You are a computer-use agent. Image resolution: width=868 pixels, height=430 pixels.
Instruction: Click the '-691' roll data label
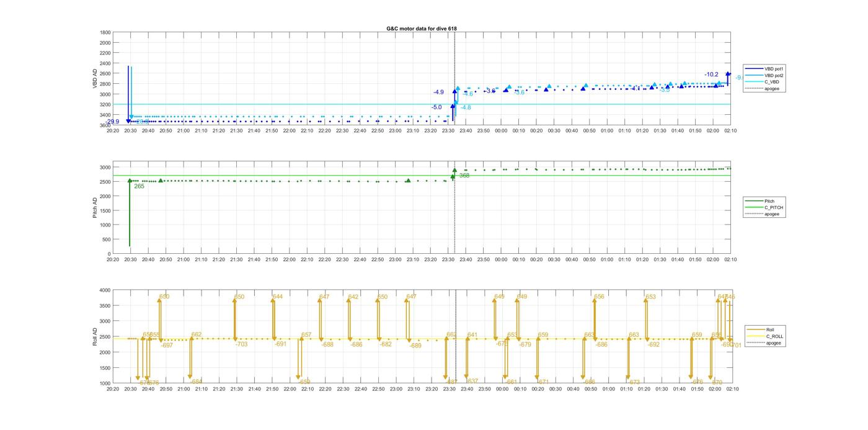[x=281, y=344]
